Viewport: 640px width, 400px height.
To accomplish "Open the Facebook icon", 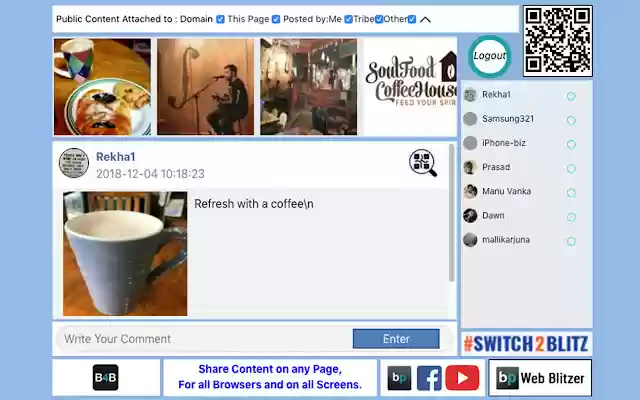I will coord(429,378).
